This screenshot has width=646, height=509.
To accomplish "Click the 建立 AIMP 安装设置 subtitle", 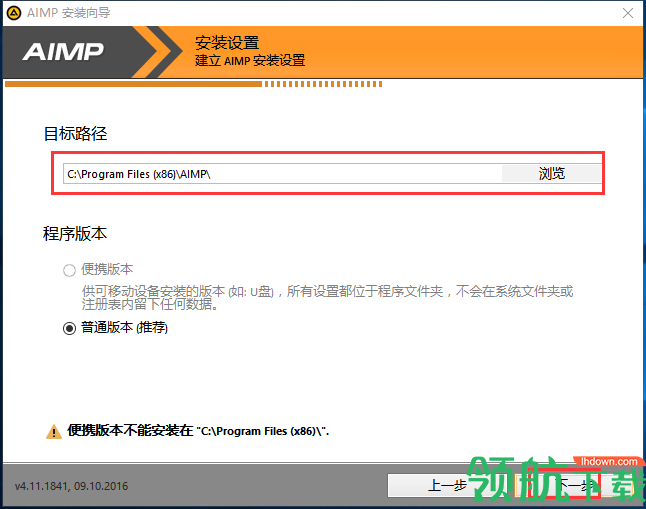I will click(x=250, y=61).
